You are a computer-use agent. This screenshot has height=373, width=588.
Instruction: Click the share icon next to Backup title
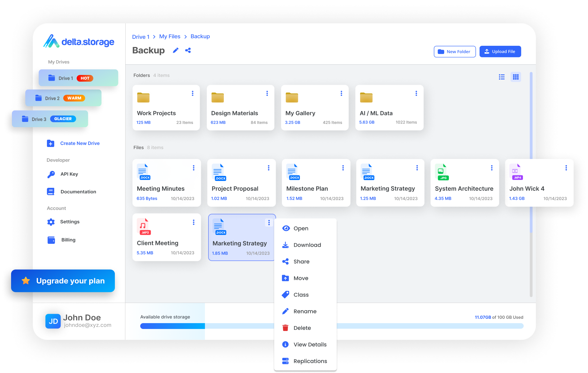coord(188,50)
